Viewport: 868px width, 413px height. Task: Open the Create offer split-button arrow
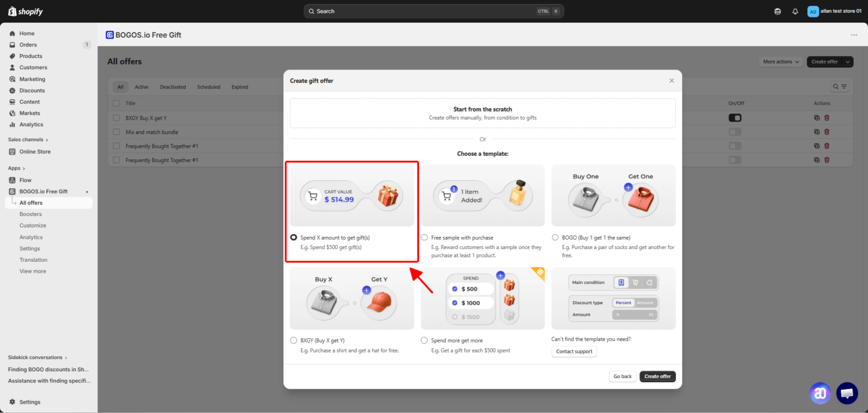848,62
